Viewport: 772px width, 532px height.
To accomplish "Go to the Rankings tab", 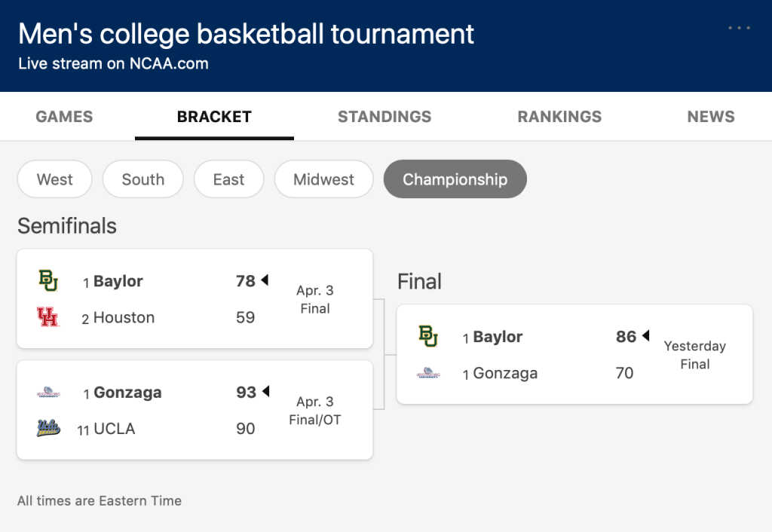I will click(559, 117).
